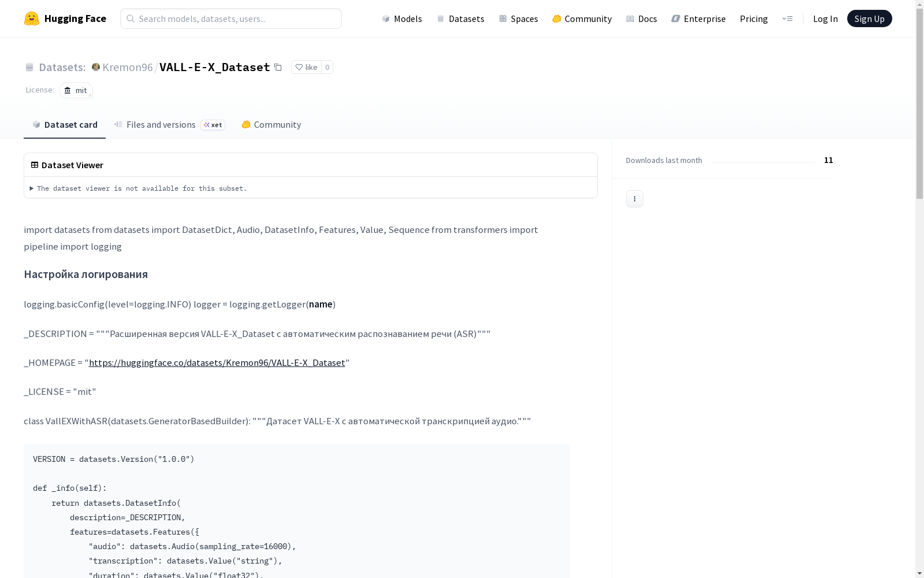Click the "Datasets:" breadcrumb link
Screen dimensions: 924x578
[x=62, y=67]
